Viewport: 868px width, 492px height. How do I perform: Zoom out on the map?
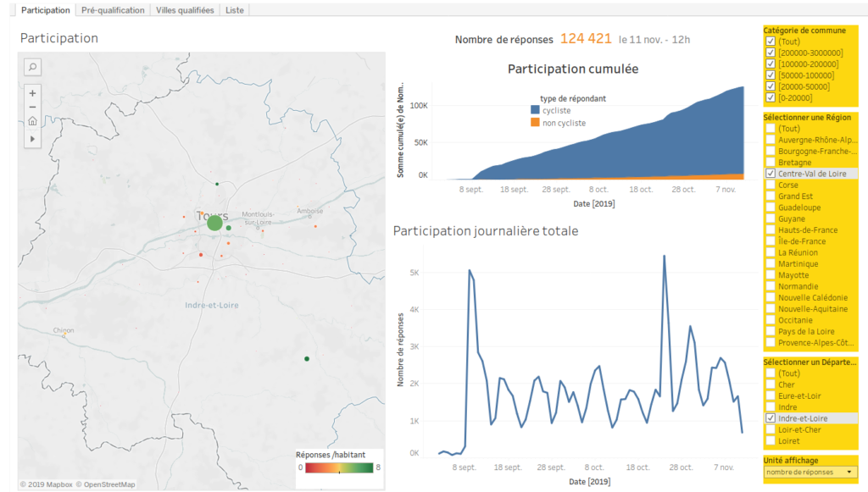(x=32, y=108)
